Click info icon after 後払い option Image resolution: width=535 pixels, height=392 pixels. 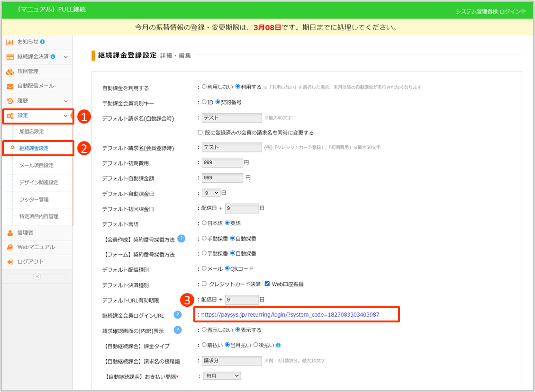[x=278, y=345]
